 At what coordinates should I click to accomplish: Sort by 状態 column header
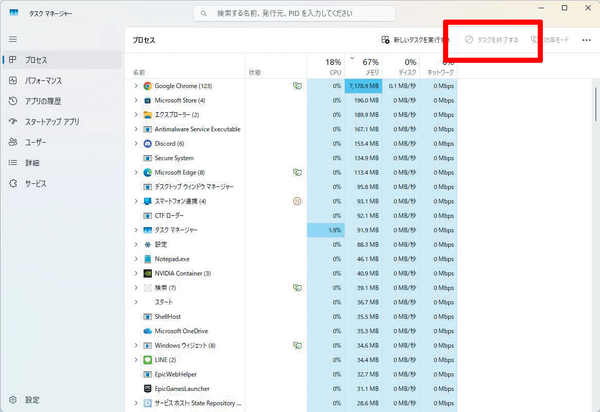click(255, 72)
